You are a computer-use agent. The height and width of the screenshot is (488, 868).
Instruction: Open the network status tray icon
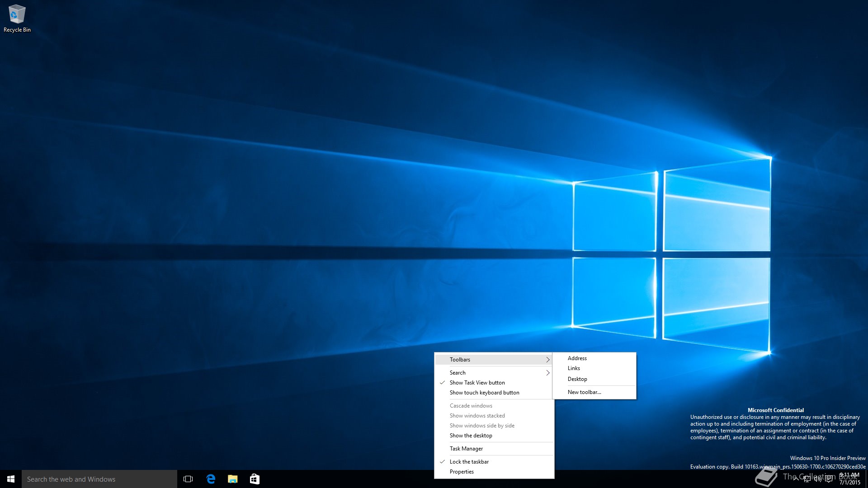807,479
